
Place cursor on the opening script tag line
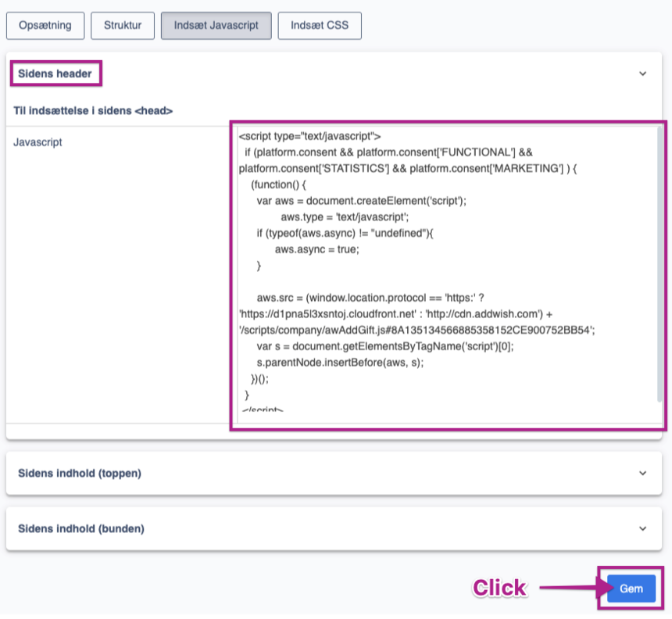tap(309, 135)
